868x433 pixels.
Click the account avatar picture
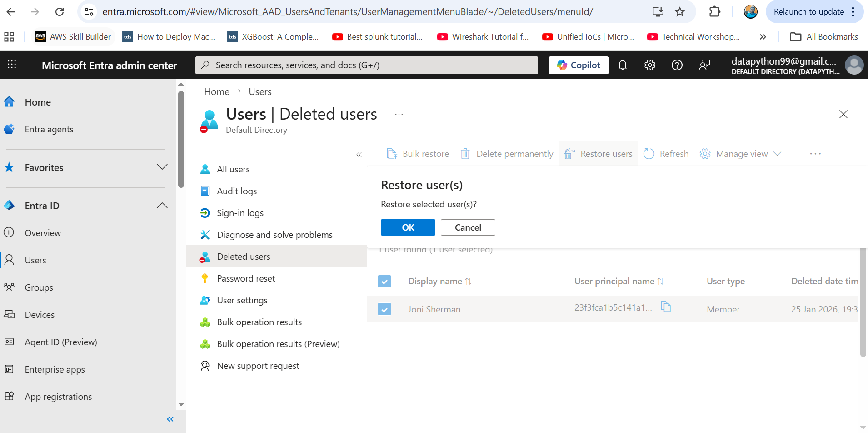point(854,65)
